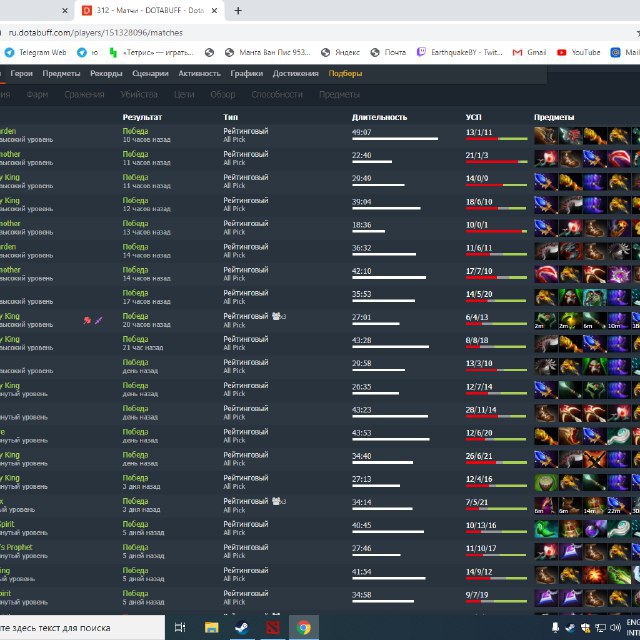
Task: Open Dota 2 from the taskbar
Action: point(273,627)
